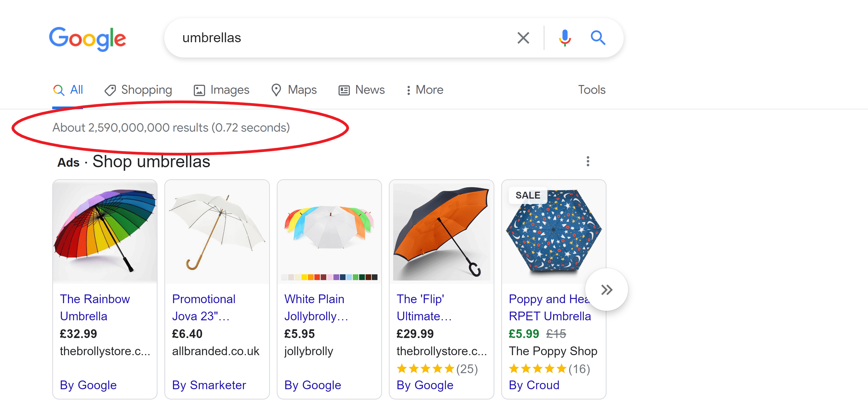This screenshot has width=868, height=408.
Task: Click the blue magnifying glass search button
Action: [598, 38]
